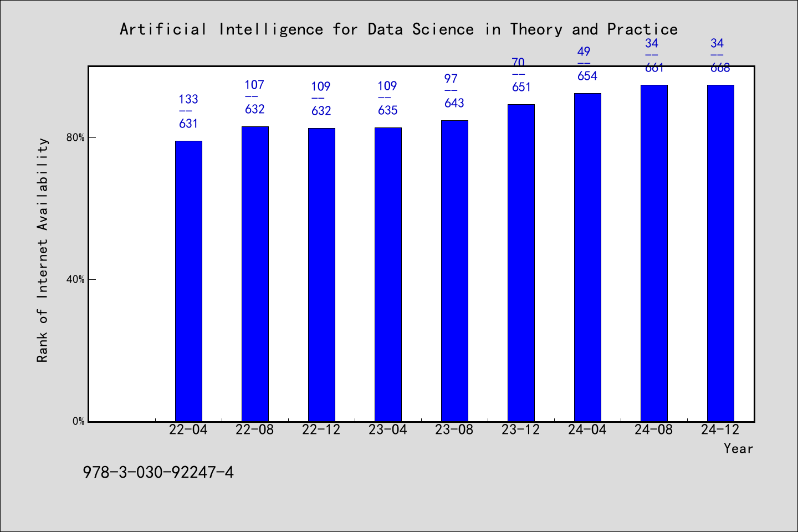798x532 pixels.
Task: Click the blue bar for 23-12
Action: pyautogui.click(x=521, y=263)
